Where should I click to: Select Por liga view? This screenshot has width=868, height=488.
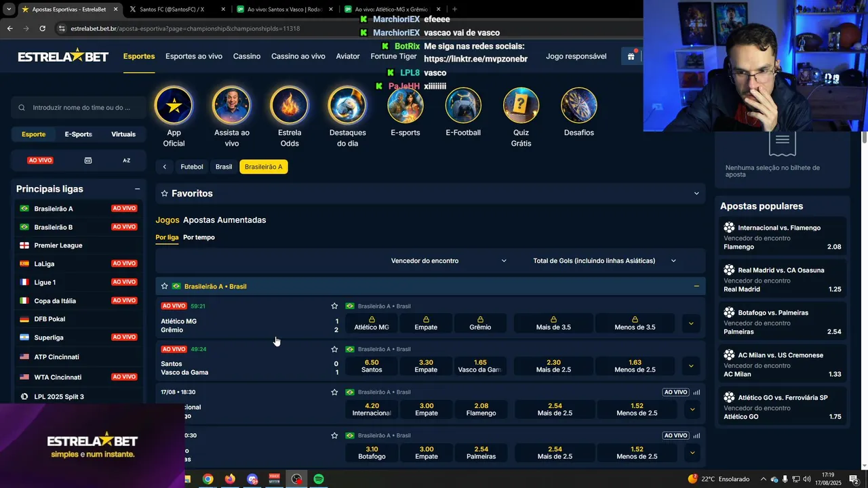(x=167, y=237)
